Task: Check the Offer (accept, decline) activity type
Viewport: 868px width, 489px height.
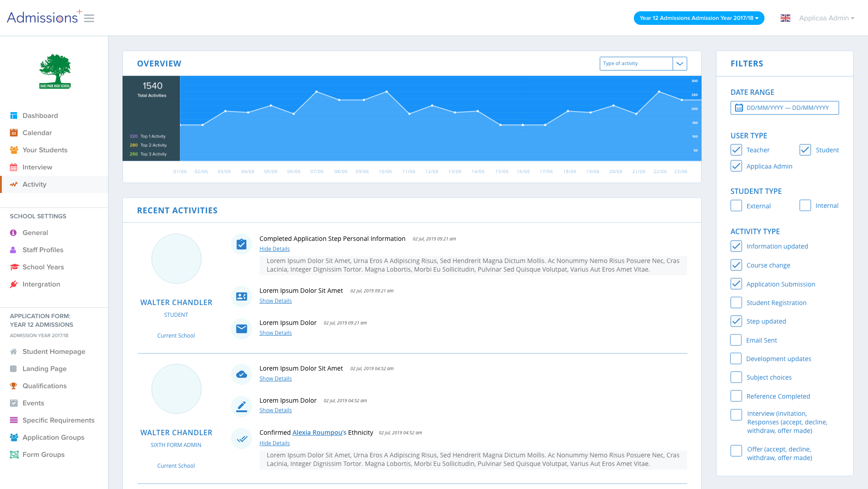Action: tap(736, 451)
